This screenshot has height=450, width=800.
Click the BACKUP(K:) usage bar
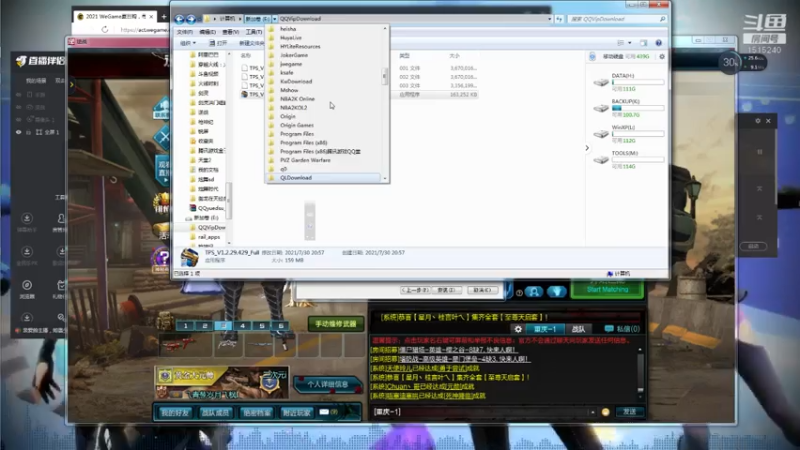638,108
